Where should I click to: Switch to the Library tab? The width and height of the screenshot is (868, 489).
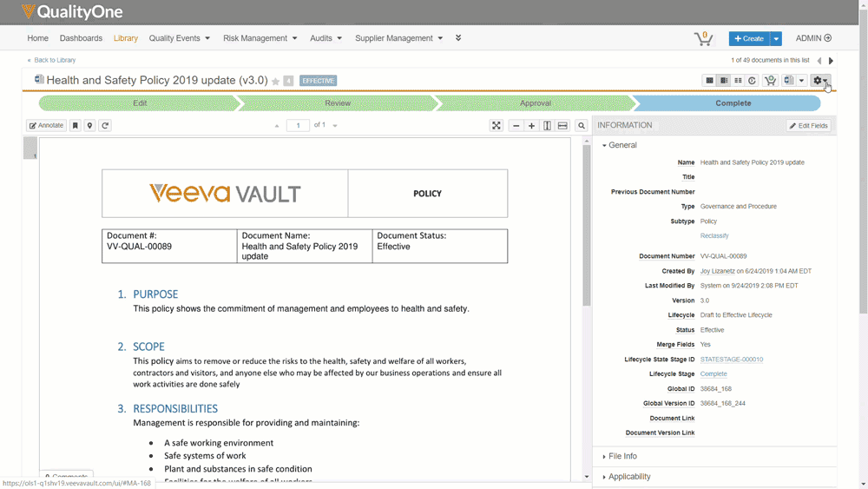tap(126, 38)
